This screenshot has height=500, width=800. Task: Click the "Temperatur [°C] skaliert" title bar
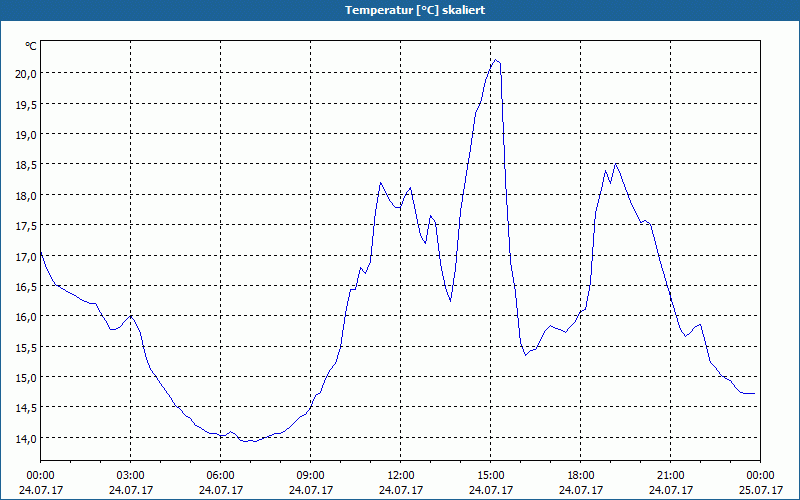point(400,10)
